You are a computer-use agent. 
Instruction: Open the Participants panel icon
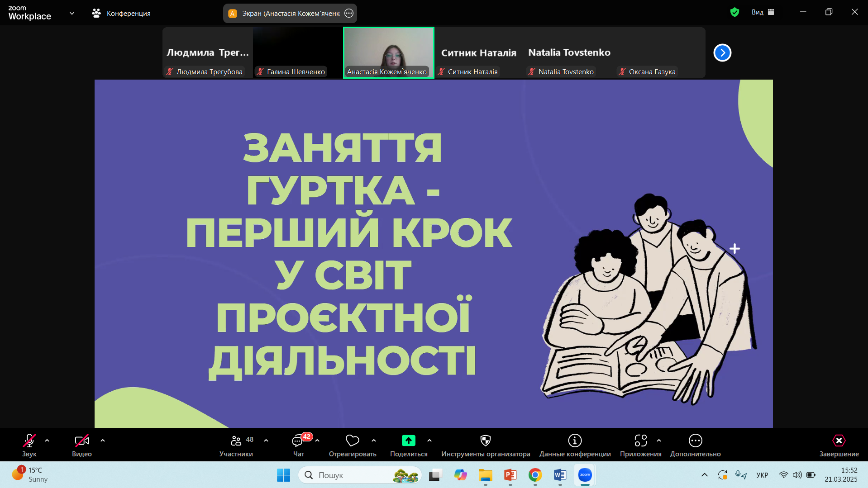point(236,441)
